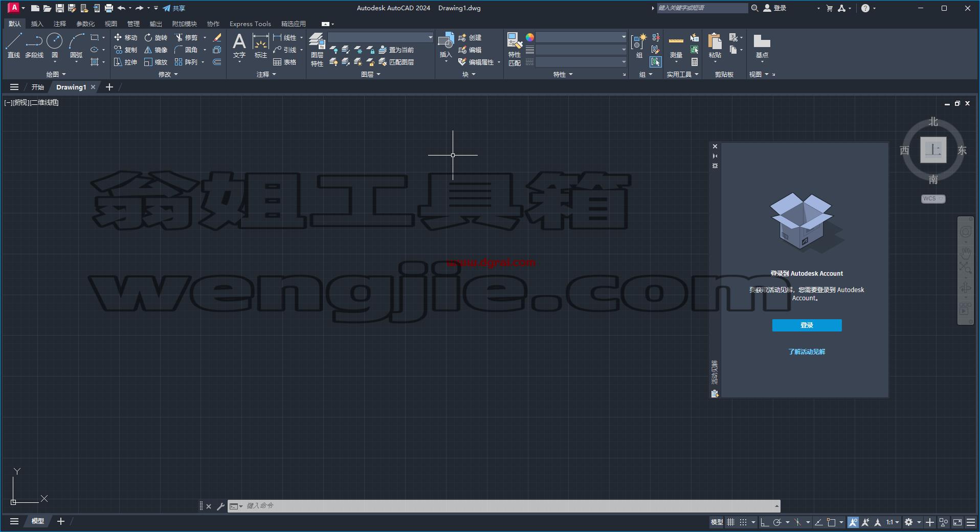This screenshot has height=532, width=980.
Task: Click the 旋转 (Rotate) tool
Action: click(x=155, y=37)
